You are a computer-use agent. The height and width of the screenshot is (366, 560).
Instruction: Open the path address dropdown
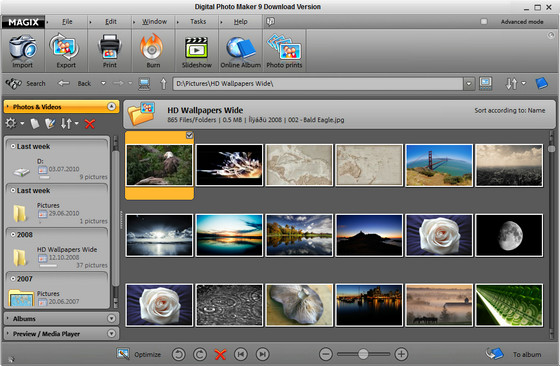(468, 84)
